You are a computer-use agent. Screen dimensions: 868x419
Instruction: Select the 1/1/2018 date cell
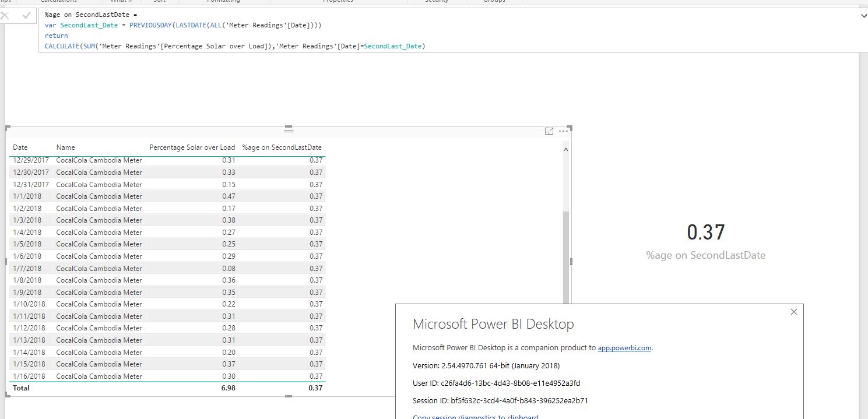pos(27,196)
